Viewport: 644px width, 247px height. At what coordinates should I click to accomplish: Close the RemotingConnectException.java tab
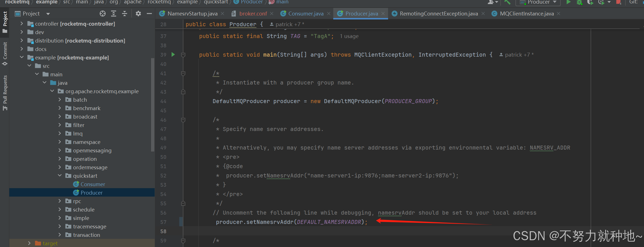click(x=483, y=14)
